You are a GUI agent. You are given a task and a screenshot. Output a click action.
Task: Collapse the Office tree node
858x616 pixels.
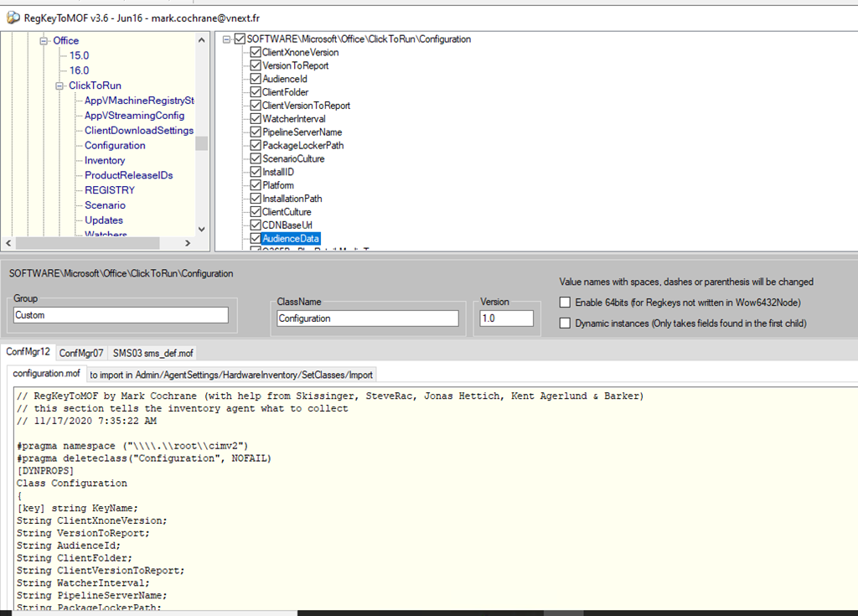click(44, 40)
